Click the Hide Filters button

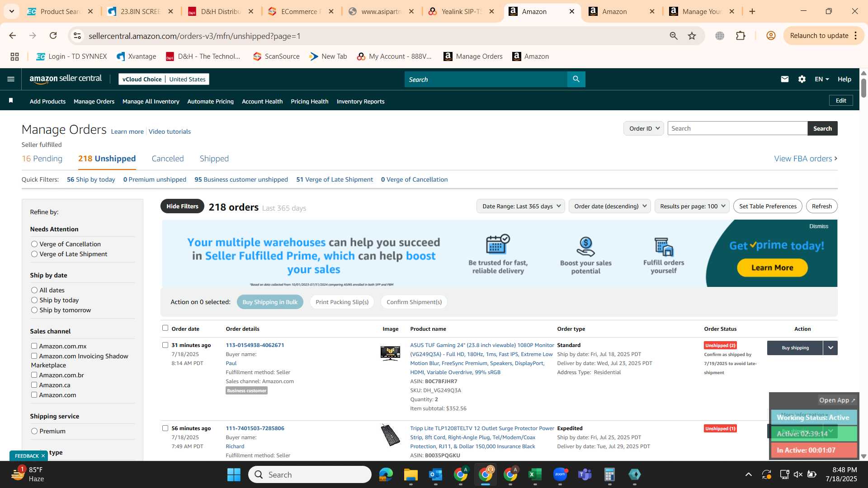(182, 206)
